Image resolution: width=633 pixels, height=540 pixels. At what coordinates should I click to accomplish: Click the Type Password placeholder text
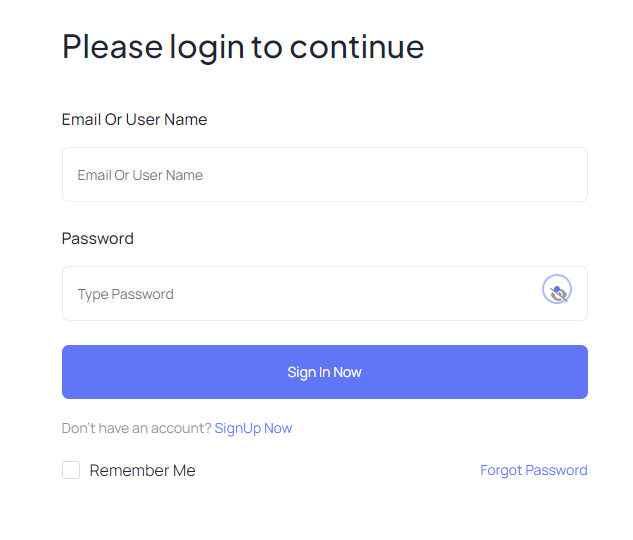tap(126, 294)
